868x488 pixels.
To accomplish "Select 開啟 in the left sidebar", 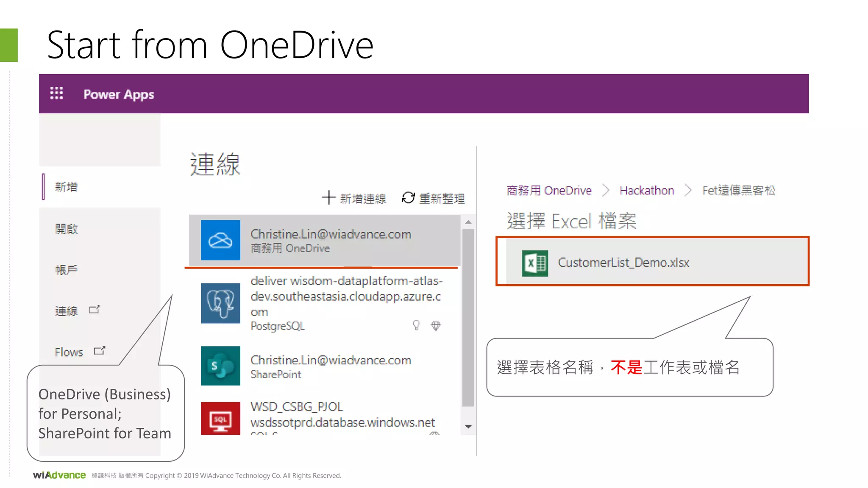I will coord(67,229).
